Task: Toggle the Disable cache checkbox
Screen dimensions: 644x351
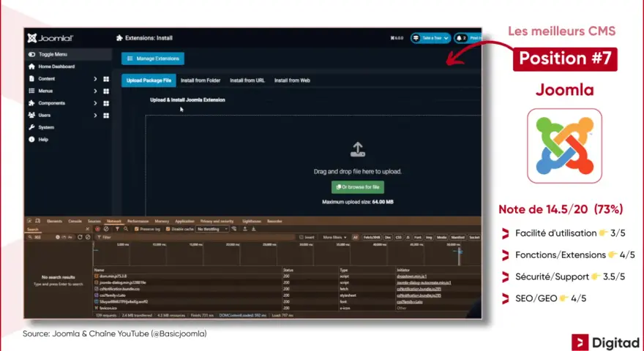Action: coord(168,229)
